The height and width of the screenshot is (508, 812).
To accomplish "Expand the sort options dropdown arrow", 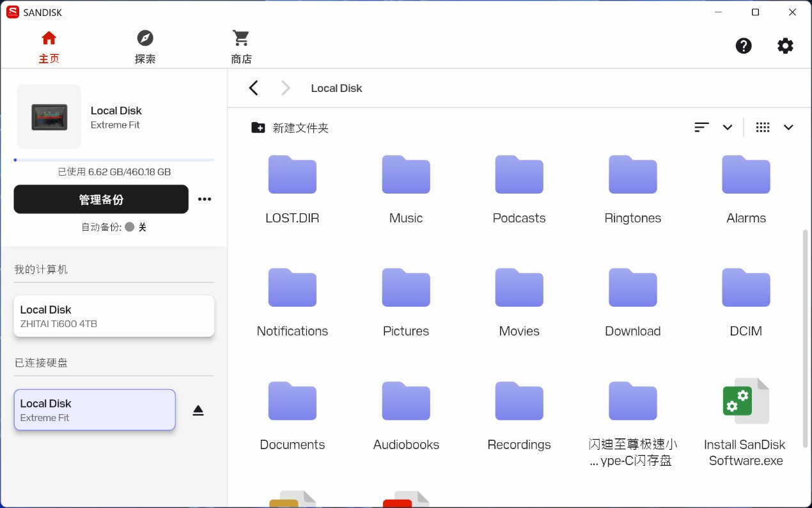I will pos(728,127).
